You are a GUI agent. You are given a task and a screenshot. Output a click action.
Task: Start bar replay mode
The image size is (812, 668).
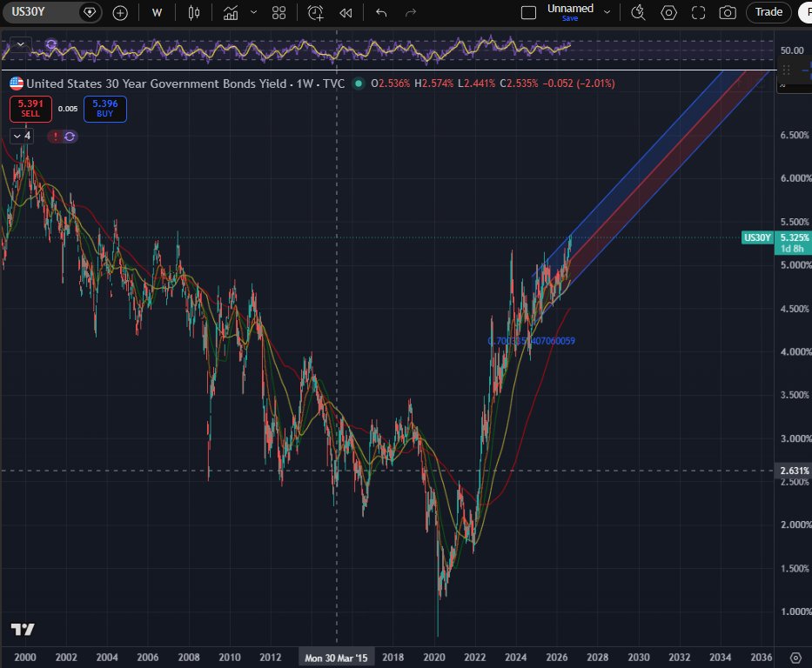pyautogui.click(x=346, y=13)
